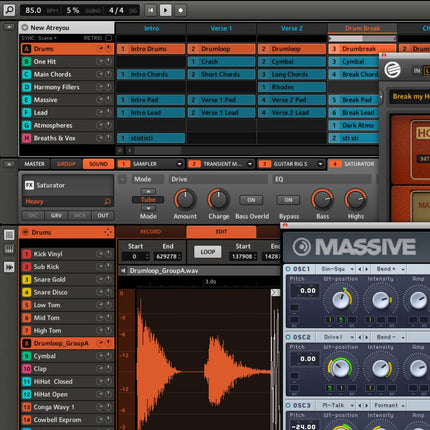Toggle the EQ Bypass ON button
Image resolution: width=430 pixels, height=430 pixels.
288,200
